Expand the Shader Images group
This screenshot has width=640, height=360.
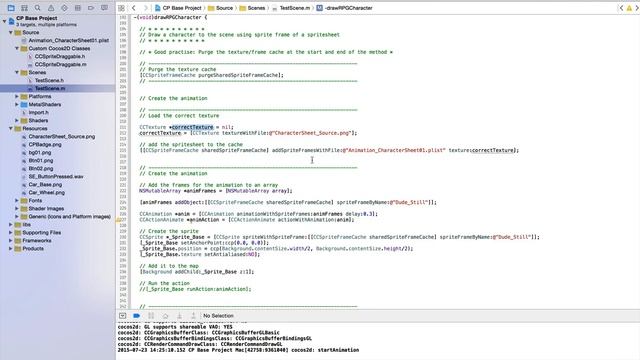17,209
